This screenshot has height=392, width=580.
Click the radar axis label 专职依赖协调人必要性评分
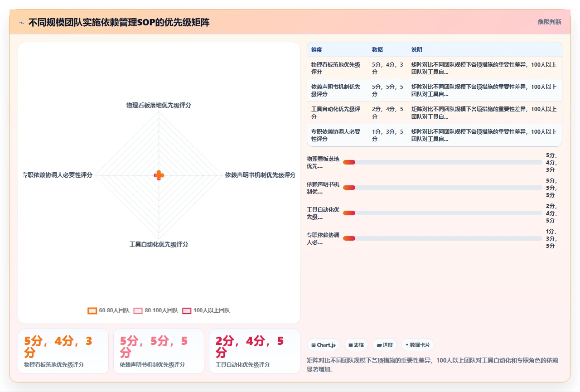click(x=58, y=175)
